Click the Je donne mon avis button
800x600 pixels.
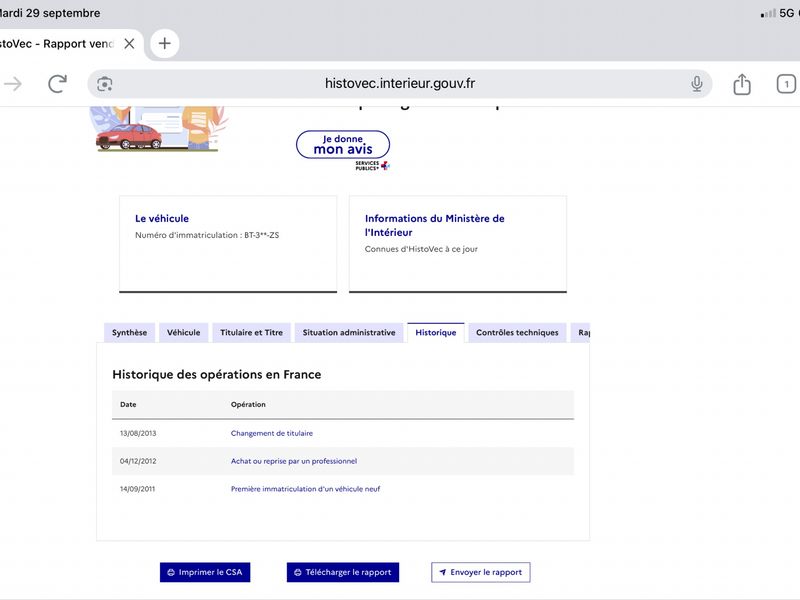tap(343, 144)
